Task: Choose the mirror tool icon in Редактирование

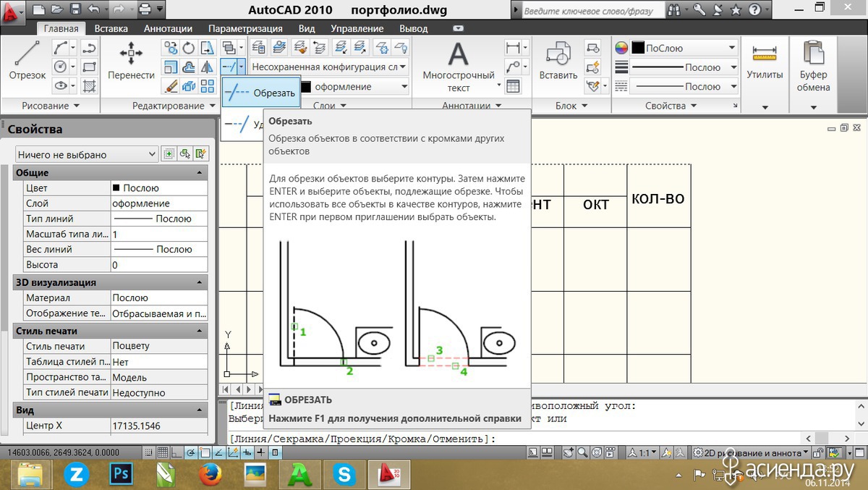Action: coord(208,67)
